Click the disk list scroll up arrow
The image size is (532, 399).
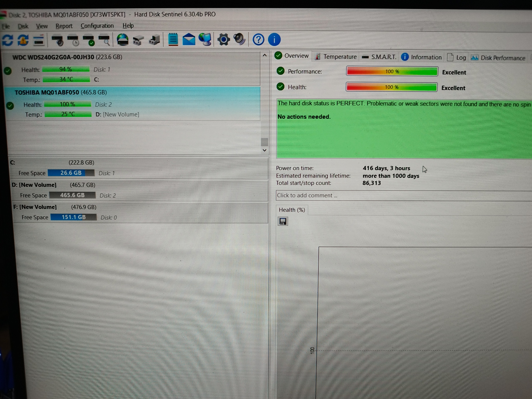click(x=265, y=55)
